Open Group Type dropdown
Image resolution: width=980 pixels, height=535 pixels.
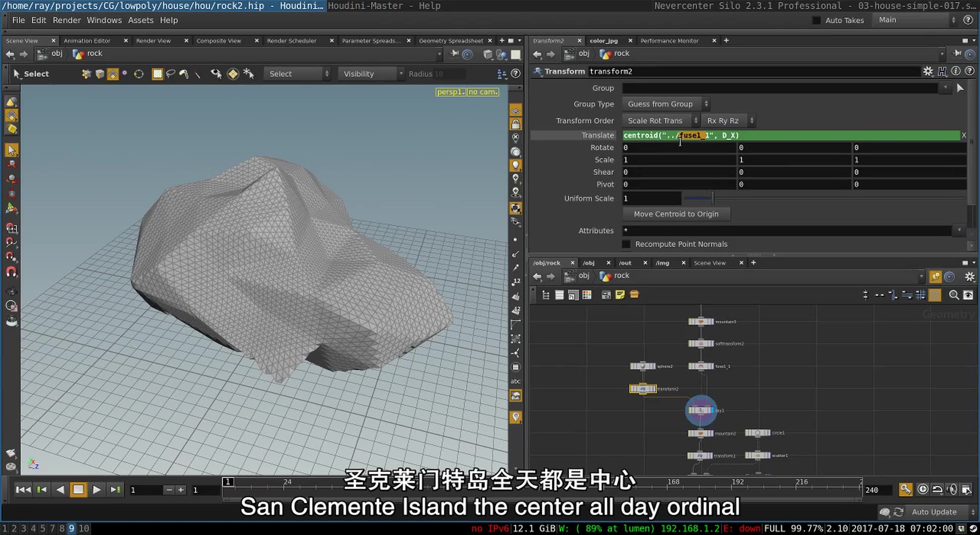pos(666,104)
